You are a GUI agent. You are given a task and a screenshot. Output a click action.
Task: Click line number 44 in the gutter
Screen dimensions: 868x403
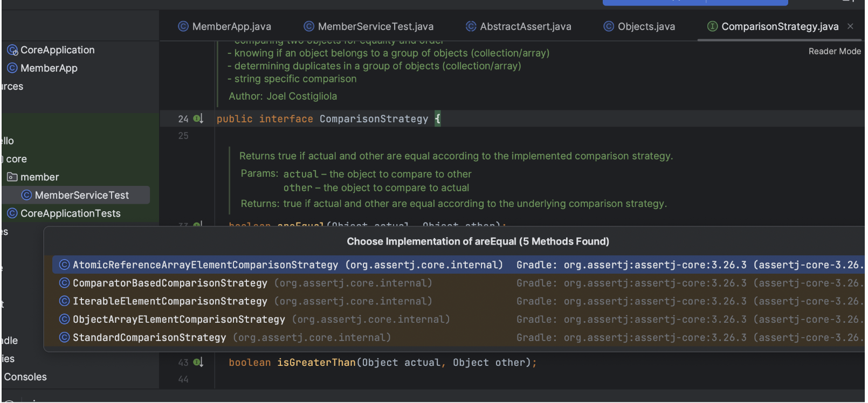pyautogui.click(x=183, y=379)
